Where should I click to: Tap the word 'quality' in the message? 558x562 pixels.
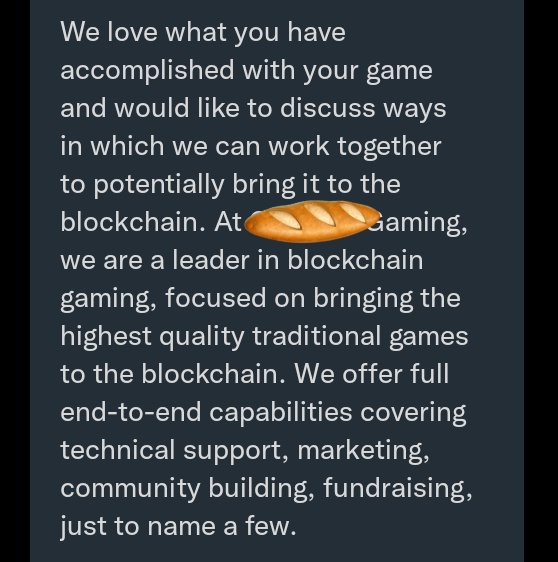pos(202,338)
